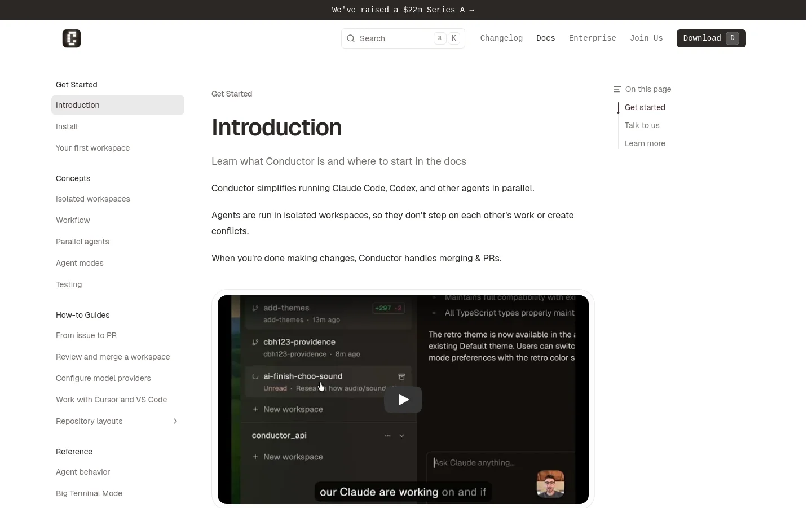Open the Series A announcement banner
Viewport: 812px width, 508px height.
tap(403, 10)
